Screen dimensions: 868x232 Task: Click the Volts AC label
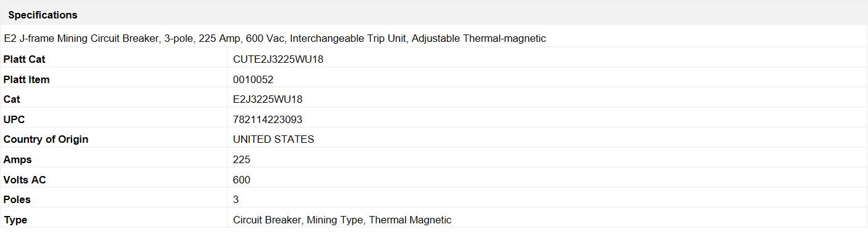click(25, 180)
